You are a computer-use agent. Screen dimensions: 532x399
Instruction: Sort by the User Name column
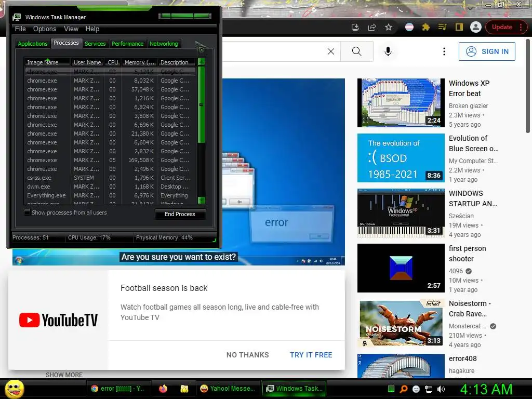(87, 62)
